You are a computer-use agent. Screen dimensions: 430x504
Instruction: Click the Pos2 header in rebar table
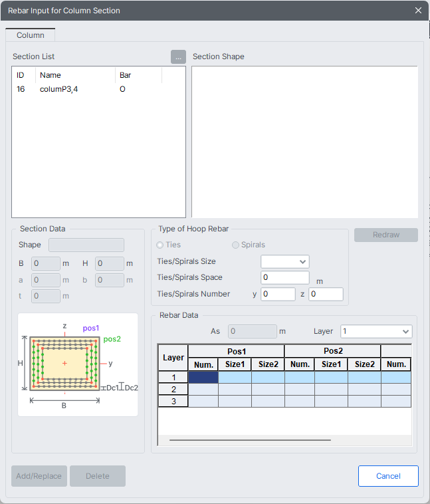[332, 351]
